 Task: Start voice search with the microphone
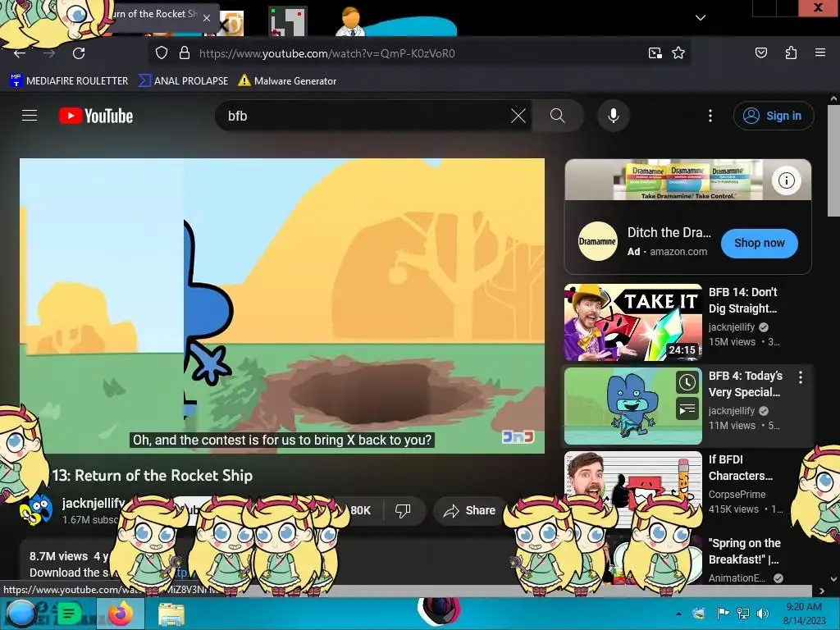614,116
